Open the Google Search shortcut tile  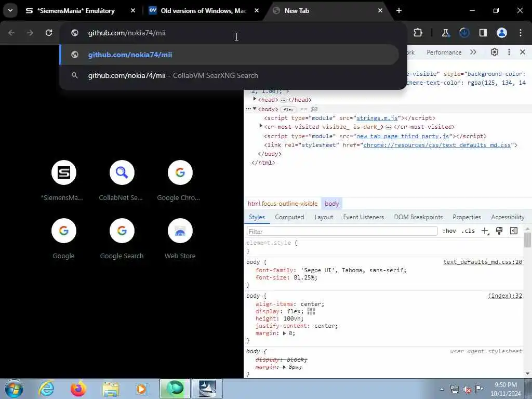pos(122,239)
